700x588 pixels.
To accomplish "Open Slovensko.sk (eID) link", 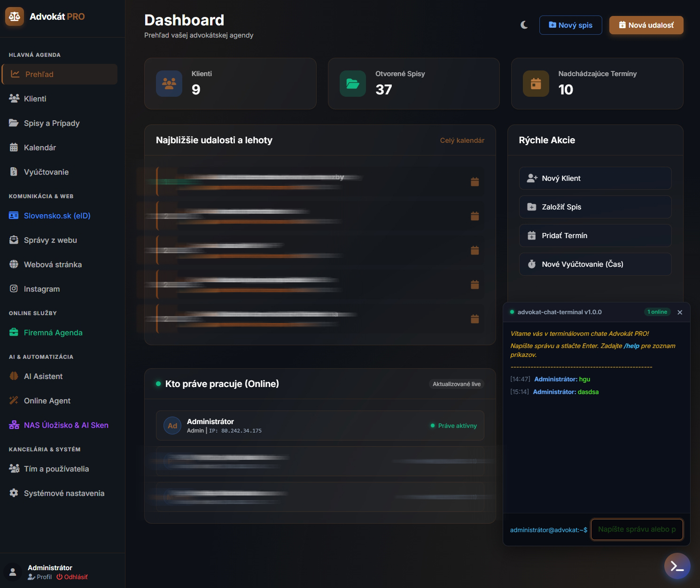I will [59, 216].
